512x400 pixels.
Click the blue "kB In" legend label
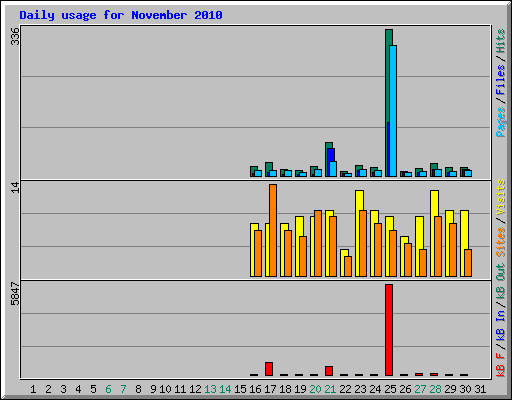[501, 325]
